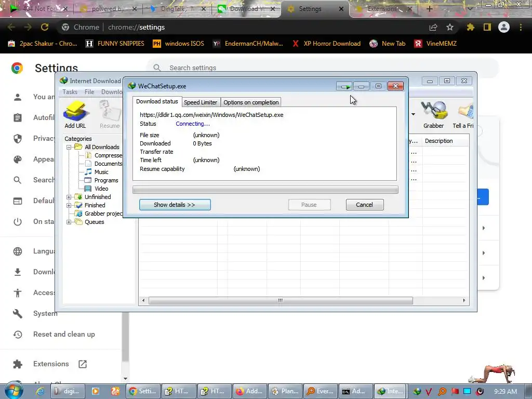The width and height of the screenshot is (532, 399).
Task: Open Internet Explorer from taskbar
Action: click(x=40, y=392)
